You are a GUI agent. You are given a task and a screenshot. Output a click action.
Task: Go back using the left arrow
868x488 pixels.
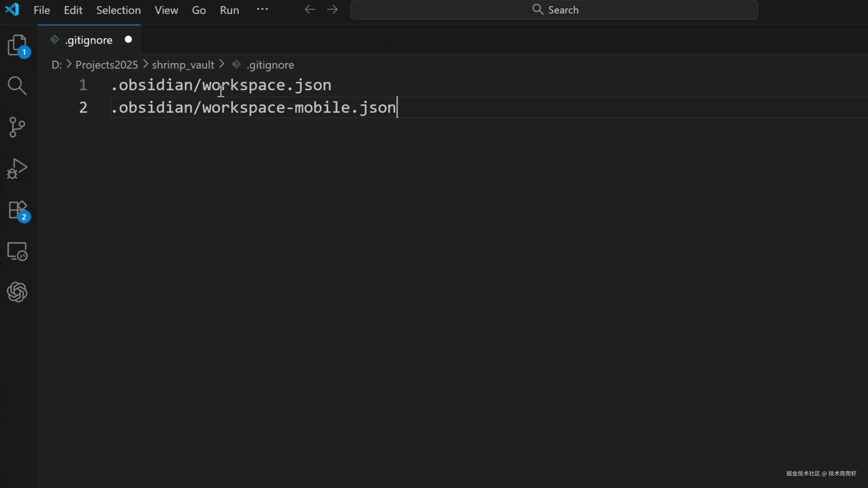310,9
